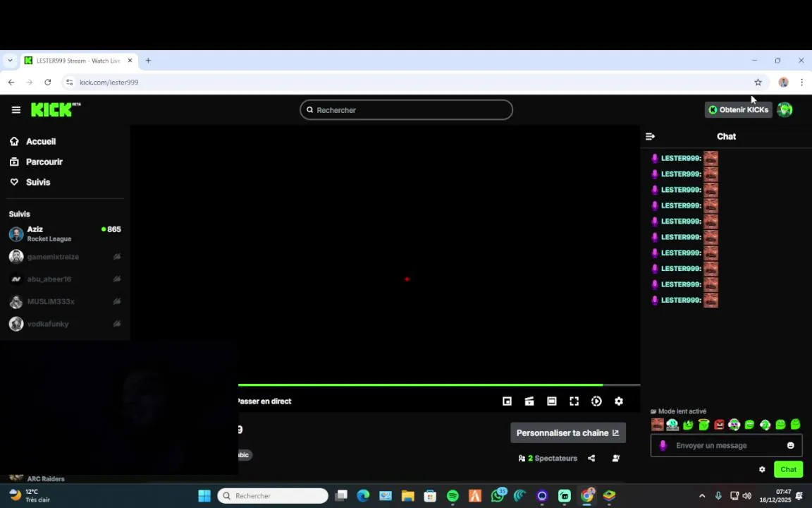The height and width of the screenshot is (508, 812).
Task: Open the tab search dropdown arrow
Action: tap(10, 61)
